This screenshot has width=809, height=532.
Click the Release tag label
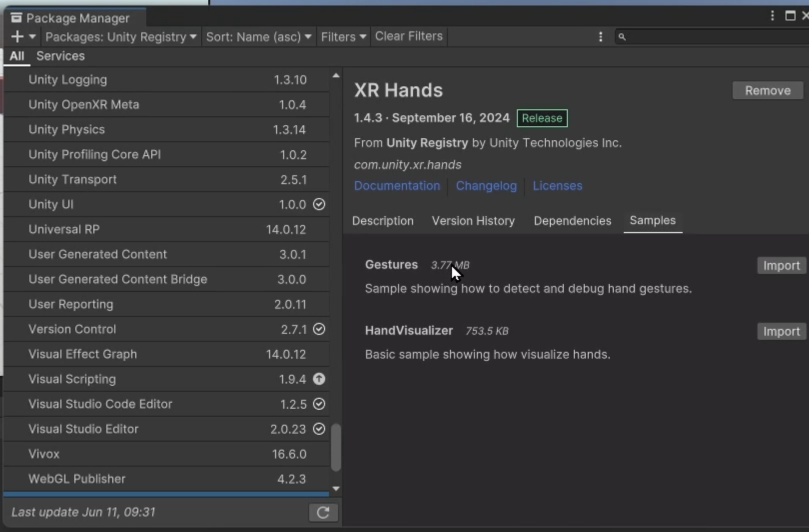point(542,118)
